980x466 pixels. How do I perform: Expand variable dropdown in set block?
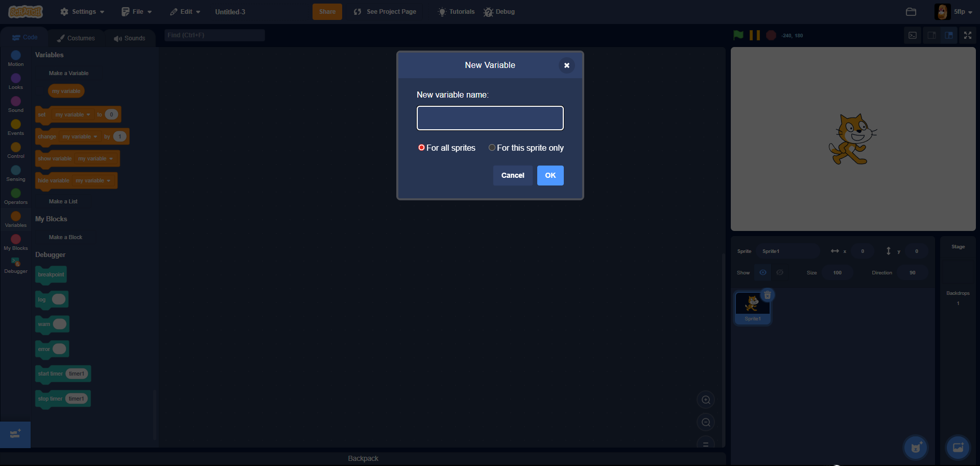[x=73, y=114]
